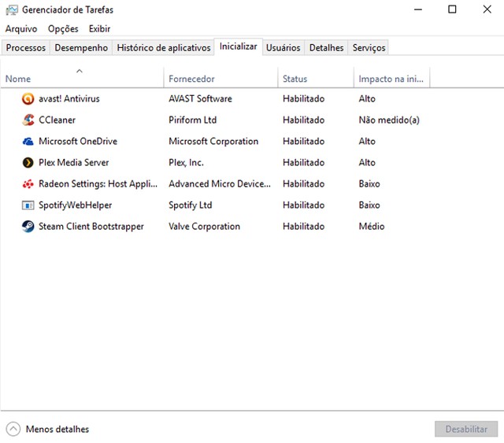Select the Steam Client Bootstrapper entry name
Image resolution: width=504 pixels, height=443 pixels.
pos(91,226)
